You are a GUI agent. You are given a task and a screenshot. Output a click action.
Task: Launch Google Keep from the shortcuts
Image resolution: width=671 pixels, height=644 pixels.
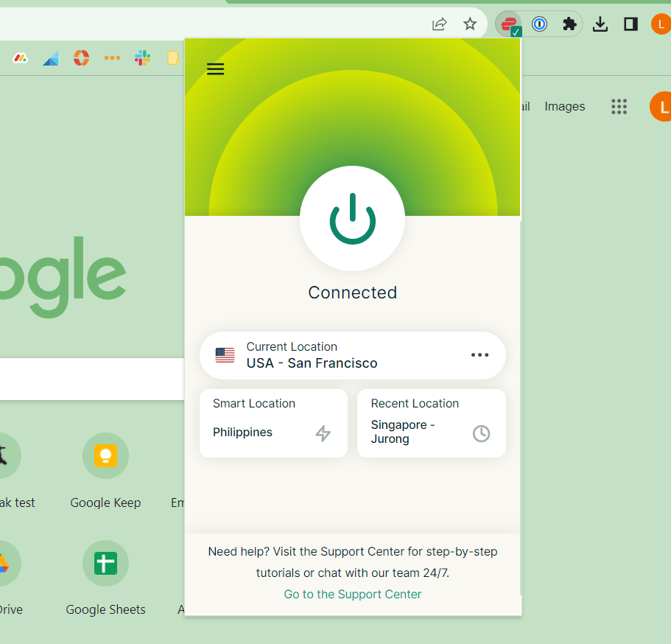point(105,455)
